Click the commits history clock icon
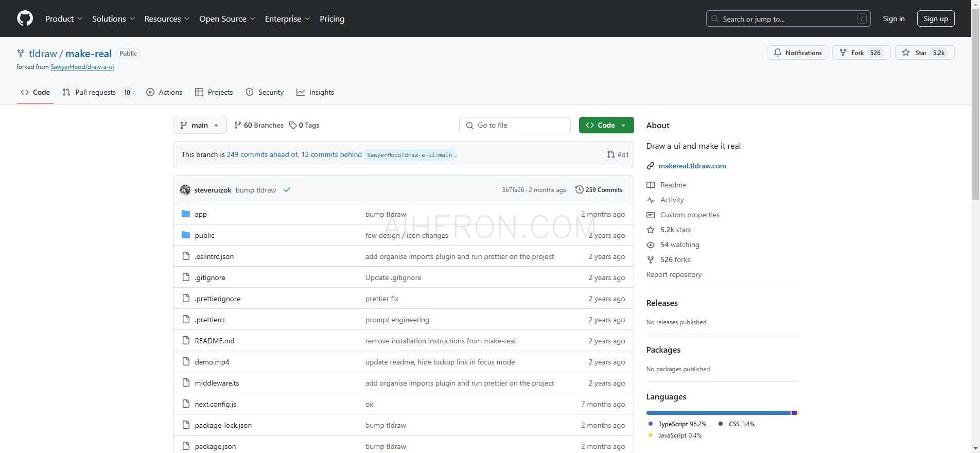Screen dimensions: 980x453 [579, 190]
